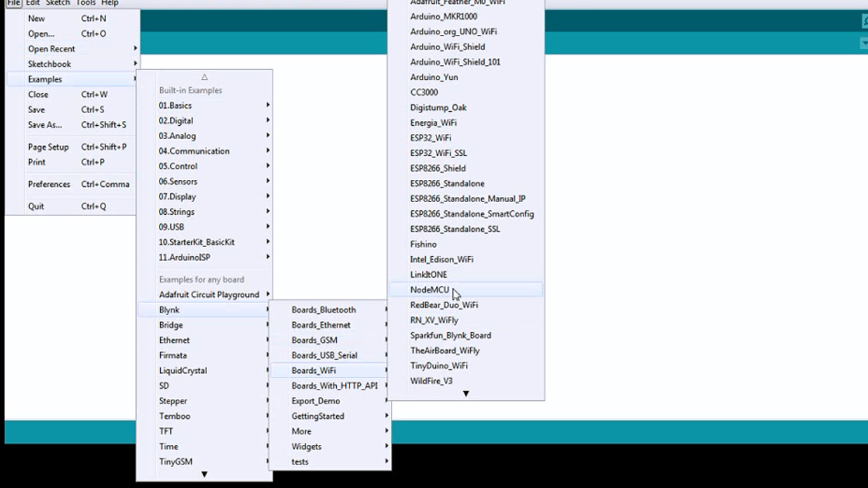Choose Open... from File menu
This screenshot has width=868, height=488.
coord(73,34)
